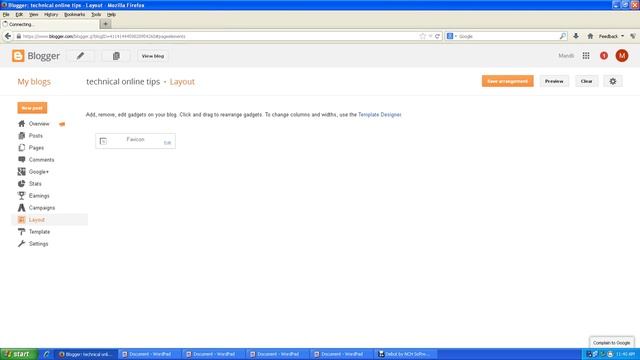The image size is (640, 360).
Task: Open the red notifications badge
Action: tap(604, 56)
